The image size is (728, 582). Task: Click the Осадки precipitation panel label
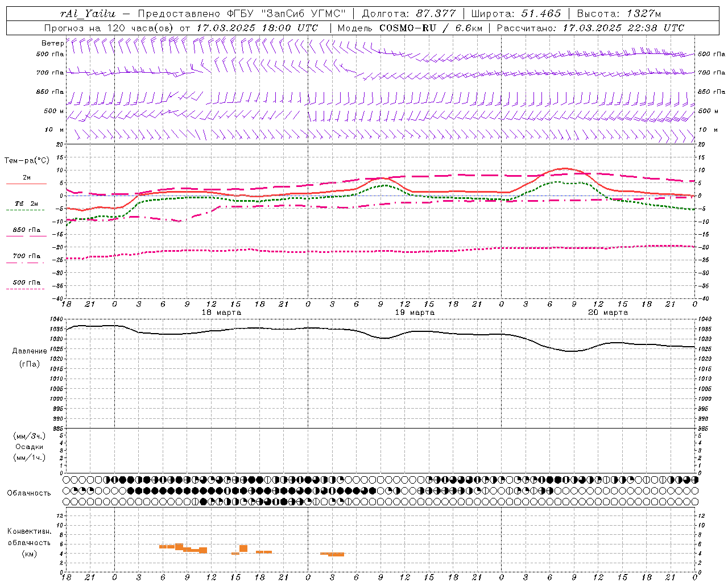pyautogui.click(x=30, y=447)
